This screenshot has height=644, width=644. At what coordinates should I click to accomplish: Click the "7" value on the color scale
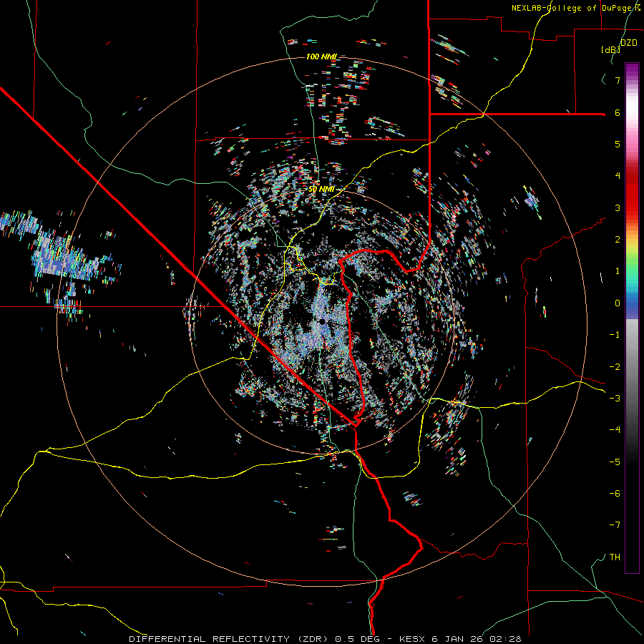tap(618, 80)
